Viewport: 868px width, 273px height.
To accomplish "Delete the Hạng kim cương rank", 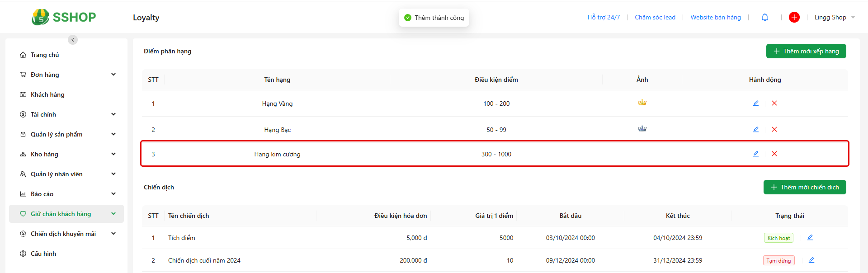I will [x=774, y=154].
